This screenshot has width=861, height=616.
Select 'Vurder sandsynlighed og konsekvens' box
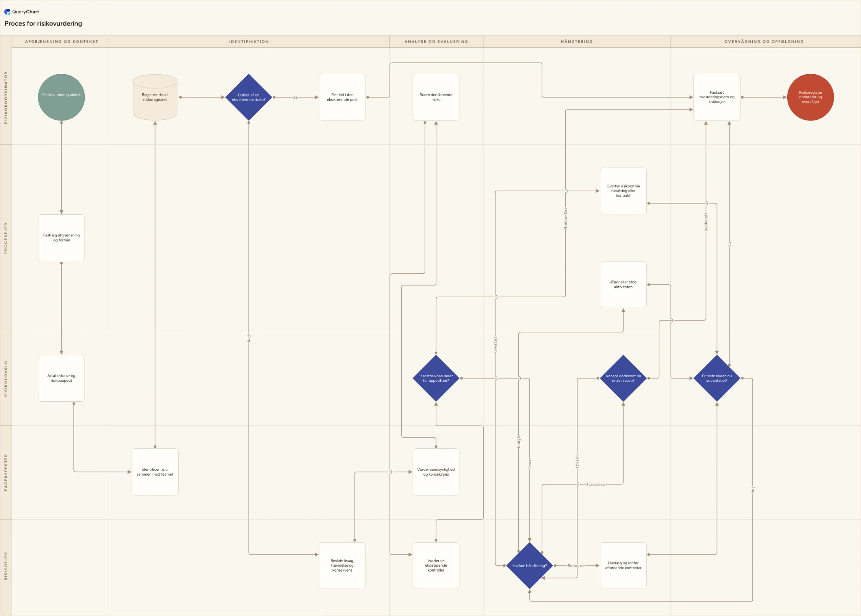tap(436, 472)
